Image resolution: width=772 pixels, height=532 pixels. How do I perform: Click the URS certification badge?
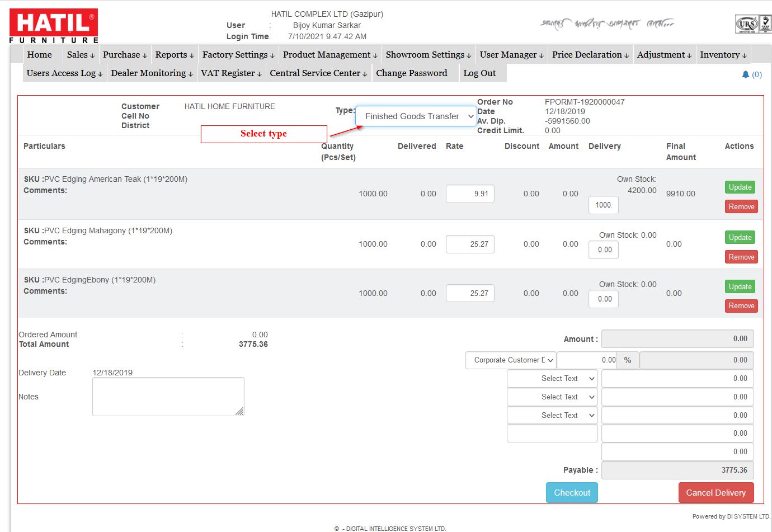tap(753, 24)
